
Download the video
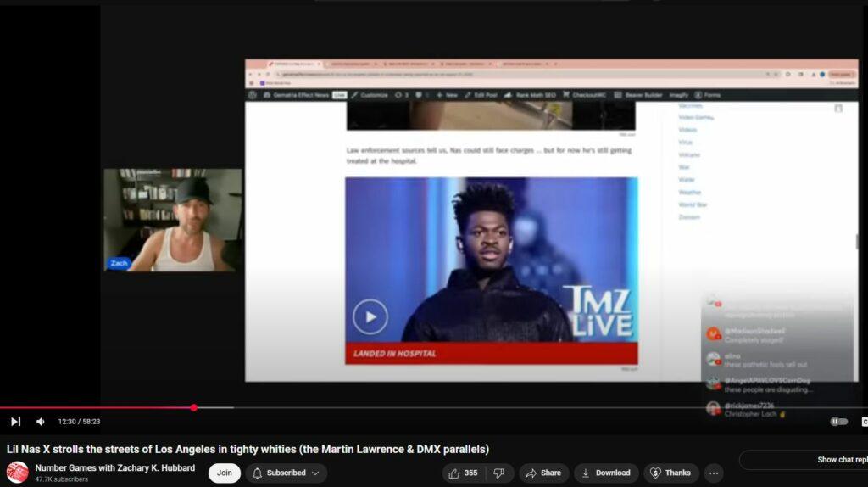coord(606,473)
